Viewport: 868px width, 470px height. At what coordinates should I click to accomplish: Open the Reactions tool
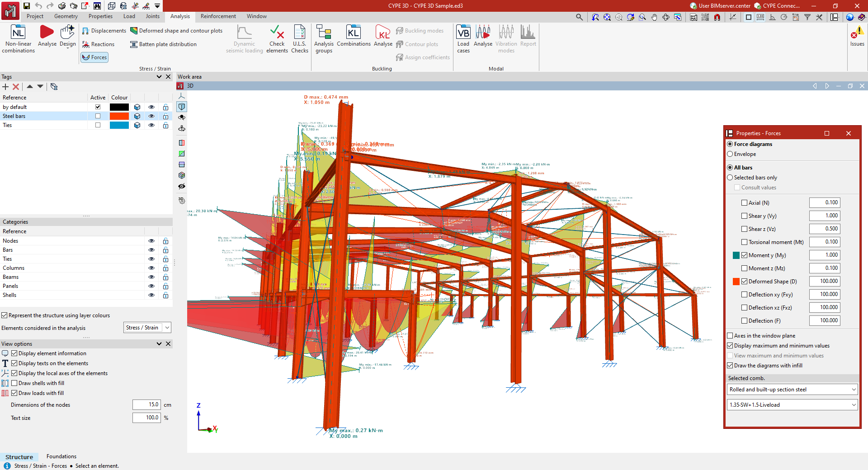pyautogui.click(x=98, y=44)
